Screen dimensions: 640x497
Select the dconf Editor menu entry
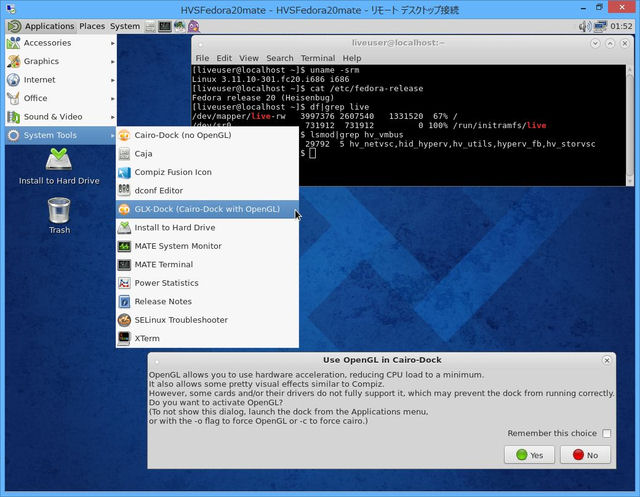[x=207, y=191]
